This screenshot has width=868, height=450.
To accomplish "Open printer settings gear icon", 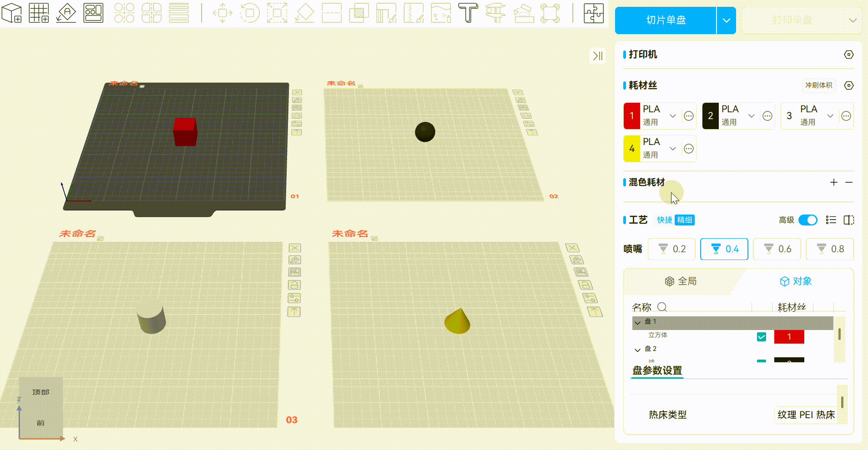I will click(x=848, y=55).
